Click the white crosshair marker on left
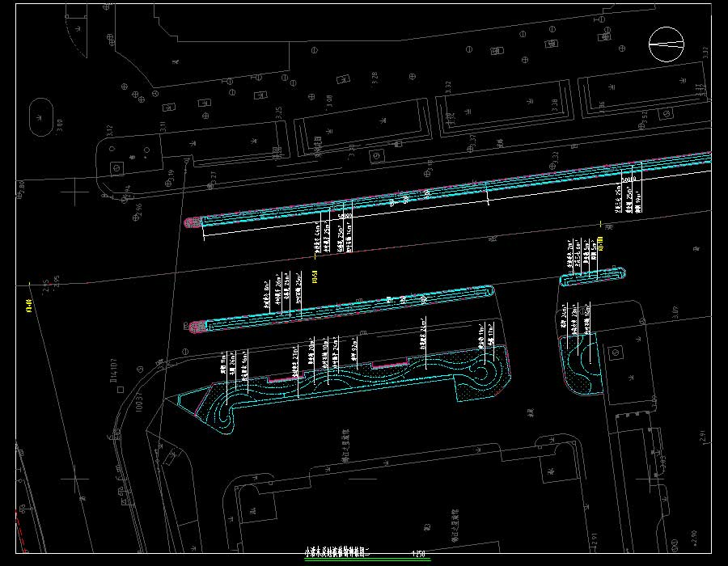The width and height of the screenshot is (728, 566). (75, 191)
